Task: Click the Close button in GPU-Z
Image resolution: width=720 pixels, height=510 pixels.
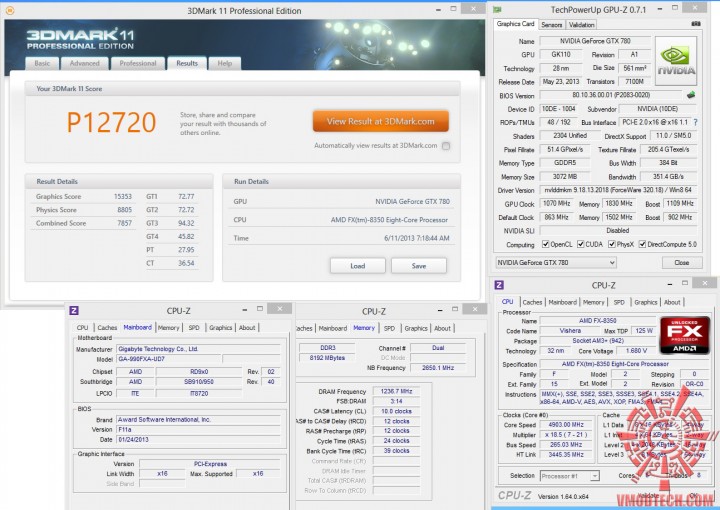Action: point(681,263)
